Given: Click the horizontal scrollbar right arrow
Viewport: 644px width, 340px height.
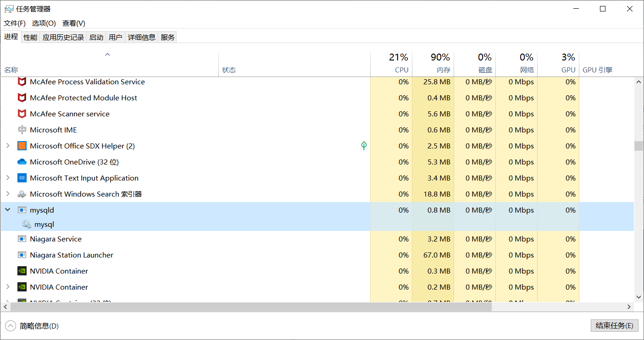Looking at the screenshot, I should 630,307.
